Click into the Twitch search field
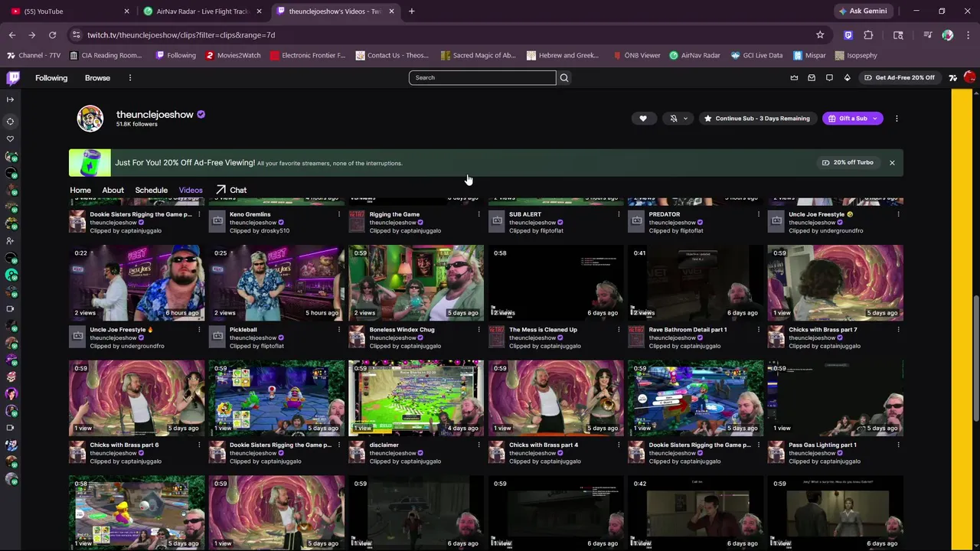 coord(482,77)
